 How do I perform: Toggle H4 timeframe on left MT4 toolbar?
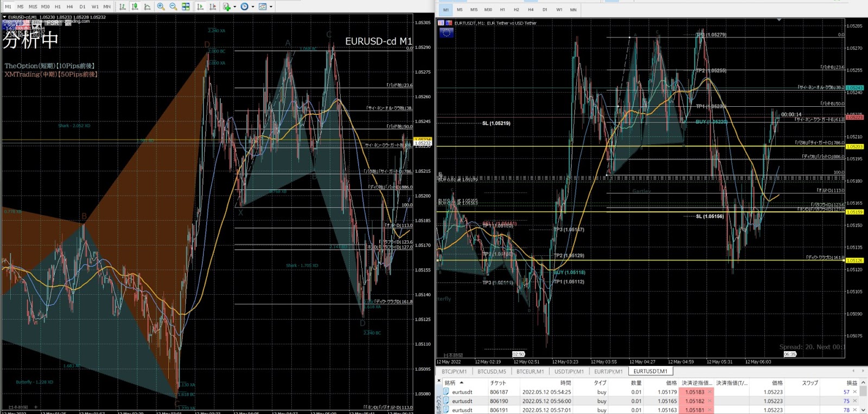[x=69, y=7]
